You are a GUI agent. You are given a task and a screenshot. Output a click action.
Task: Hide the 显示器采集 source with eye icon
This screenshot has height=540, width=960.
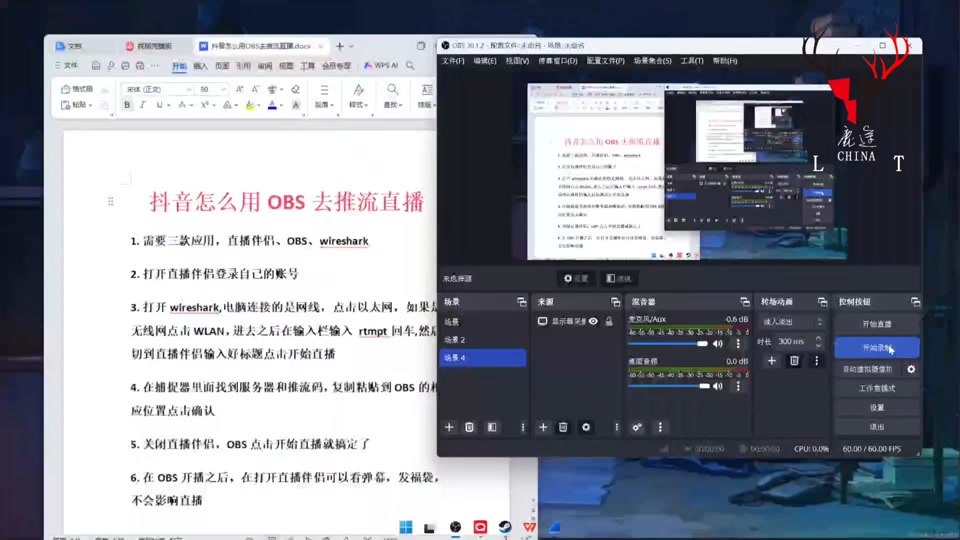click(593, 321)
